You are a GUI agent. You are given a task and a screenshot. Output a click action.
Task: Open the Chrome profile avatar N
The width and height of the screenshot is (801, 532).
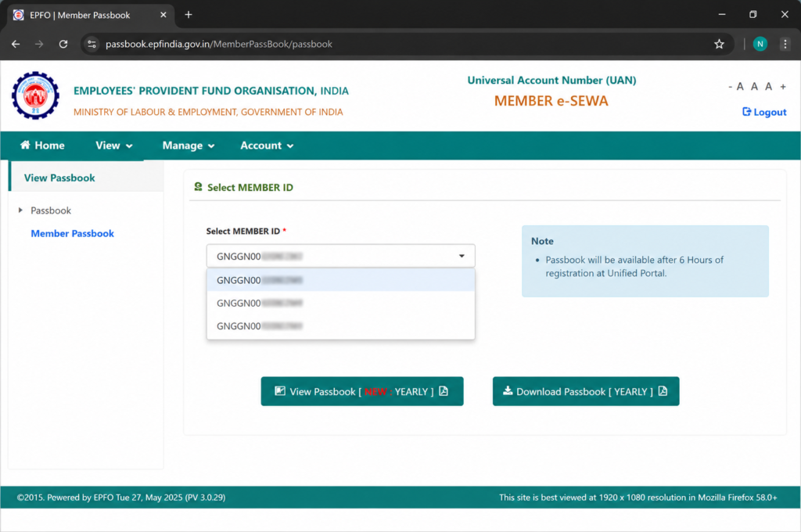[x=760, y=44]
